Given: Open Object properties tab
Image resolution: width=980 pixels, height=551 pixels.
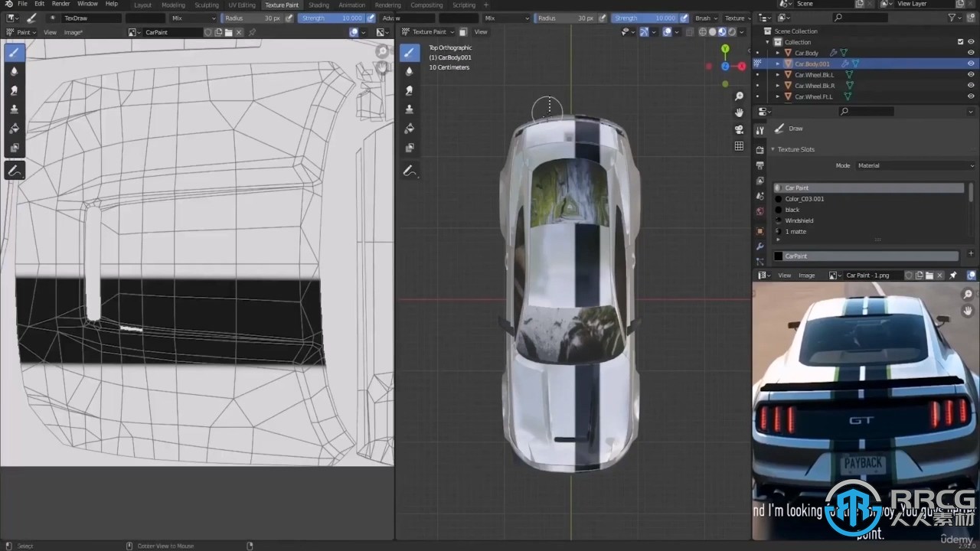Looking at the screenshot, I should tap(759, 230).
